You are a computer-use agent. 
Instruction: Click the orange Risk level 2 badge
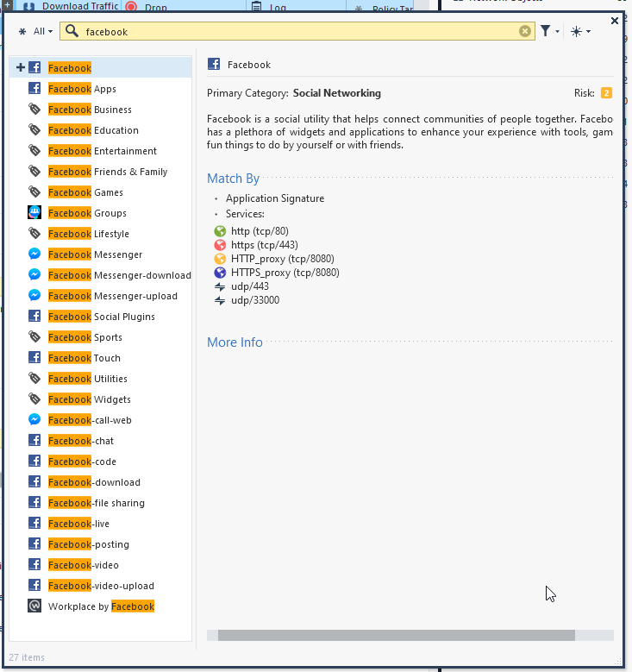pos(606,93)
